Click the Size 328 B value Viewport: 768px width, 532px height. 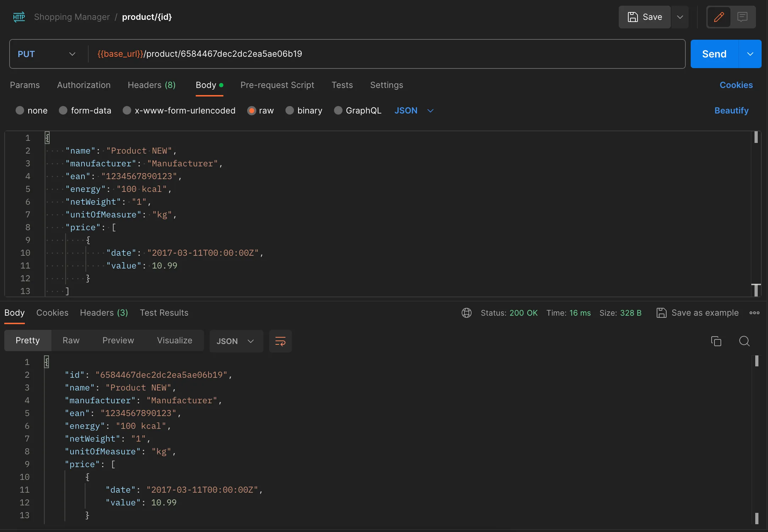pos(631,313)
